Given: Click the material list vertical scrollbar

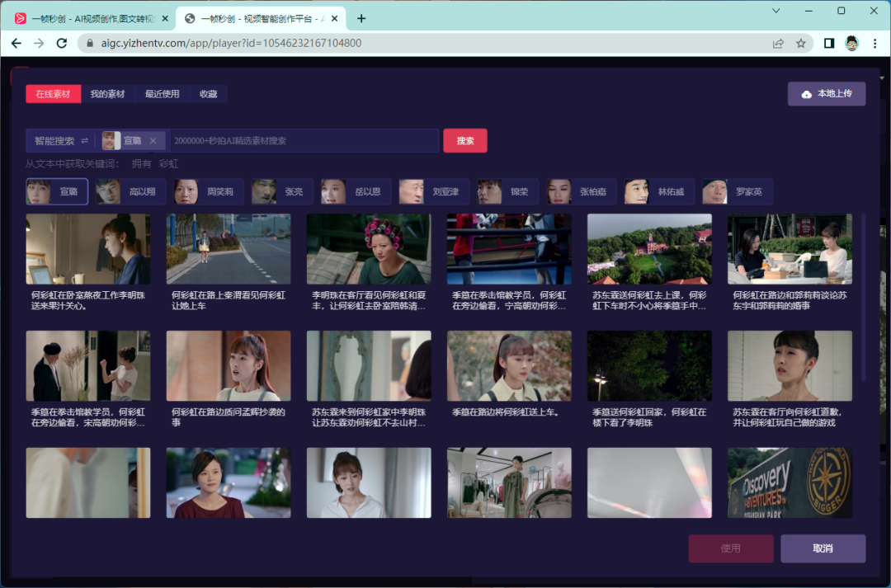Looking at the screenshot, I should 863,298.
